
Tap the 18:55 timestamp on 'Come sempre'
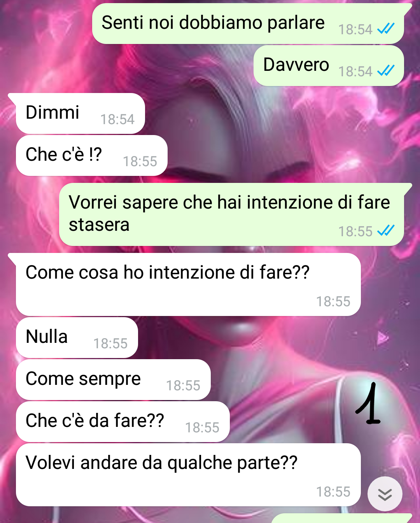[183, 386]
